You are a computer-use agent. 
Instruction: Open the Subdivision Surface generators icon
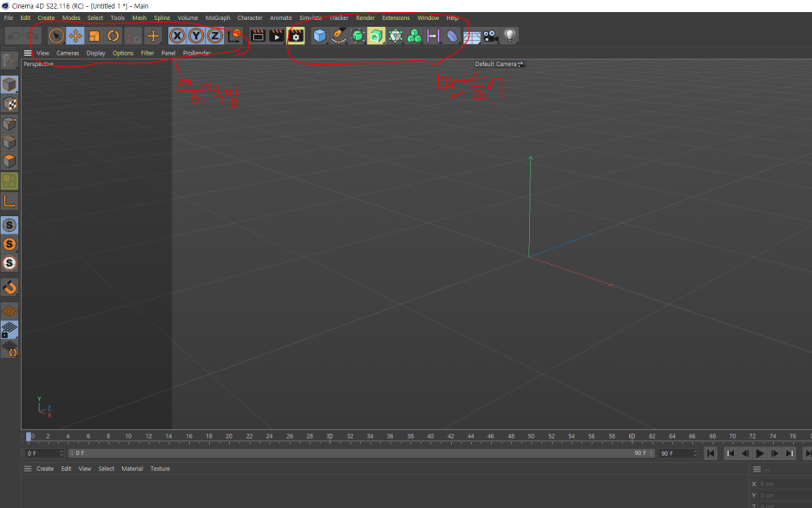357,36
